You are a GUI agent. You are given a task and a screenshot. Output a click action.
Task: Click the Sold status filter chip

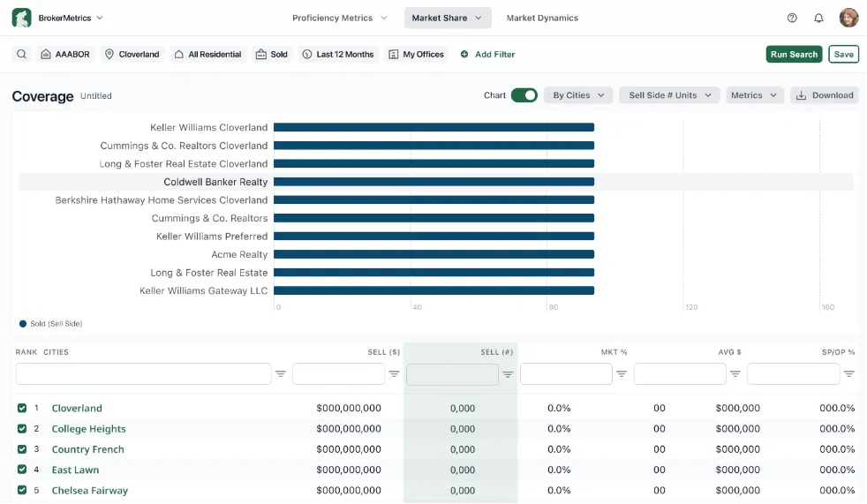click(x=272, y=54)
